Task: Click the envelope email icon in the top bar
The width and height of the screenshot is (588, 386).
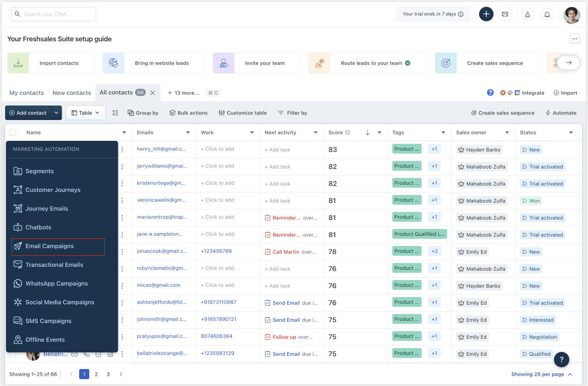Action: [x=505, y=14]
